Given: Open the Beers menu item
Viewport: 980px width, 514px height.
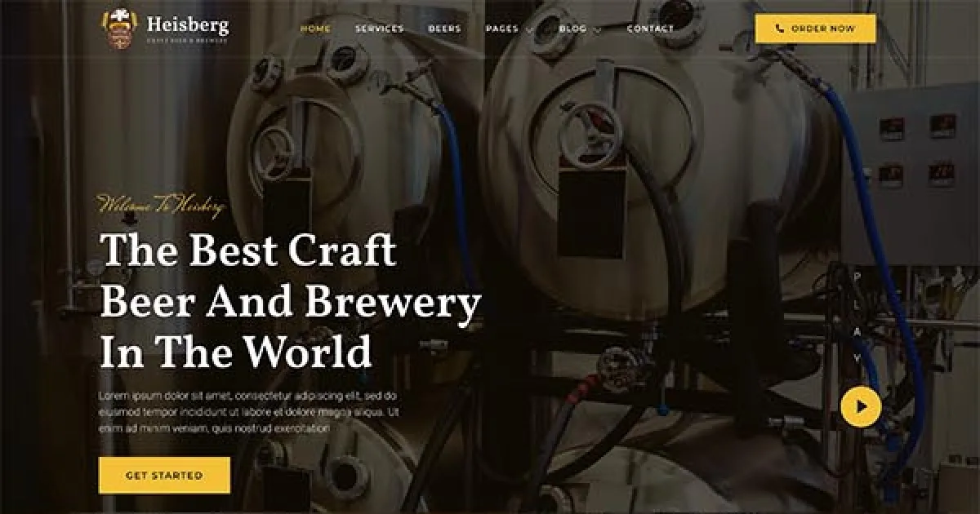Looking at the screenshot, I should coord(444,29).
